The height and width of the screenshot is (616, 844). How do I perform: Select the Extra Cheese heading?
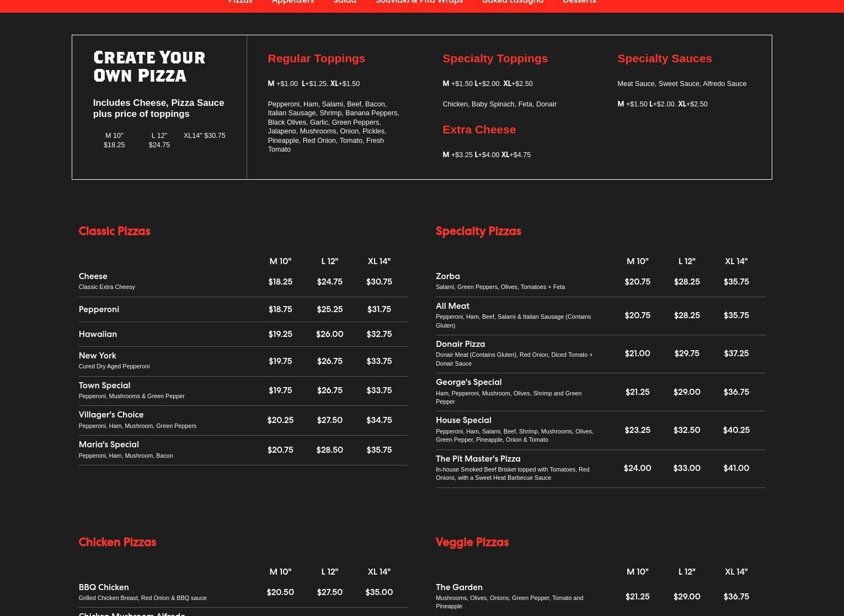479,130
